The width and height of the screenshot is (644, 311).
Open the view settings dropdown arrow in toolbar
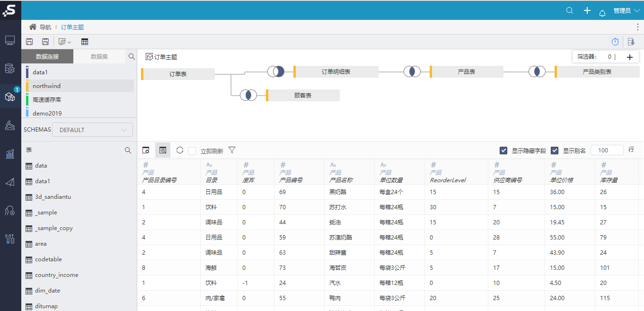point(70,42)
